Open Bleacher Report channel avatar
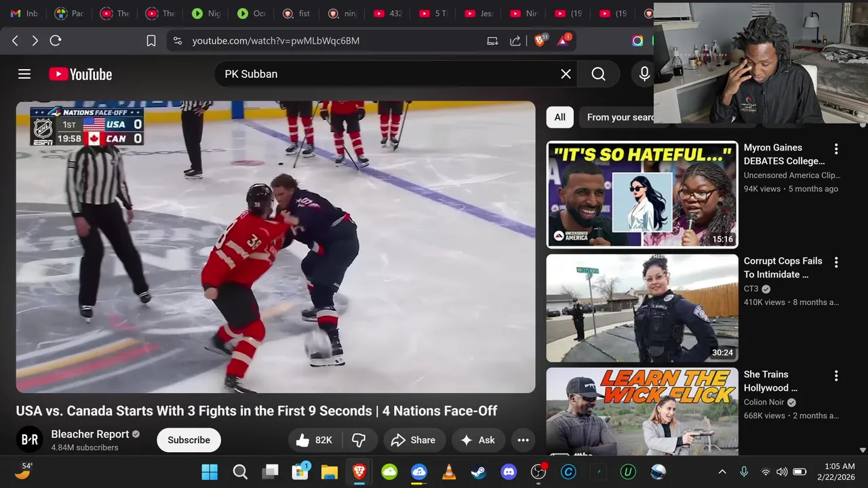The height and width of the screenshot is (488, 868). [30, 440]
